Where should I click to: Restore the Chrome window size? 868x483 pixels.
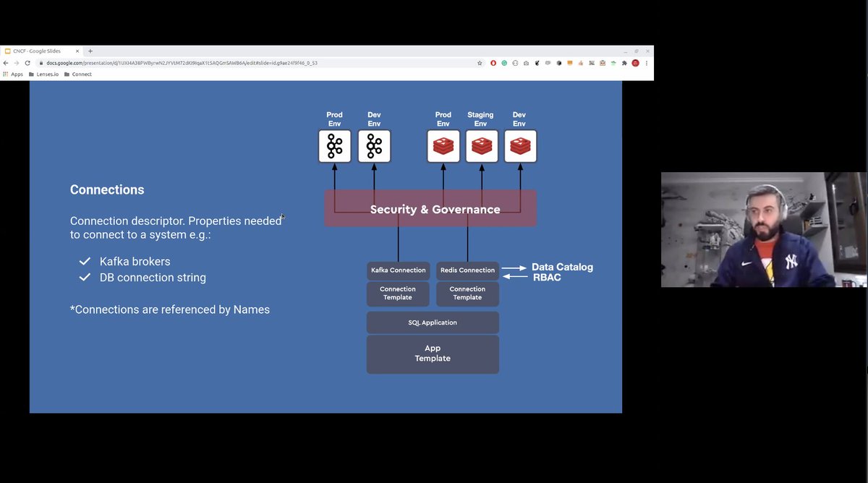637,51
